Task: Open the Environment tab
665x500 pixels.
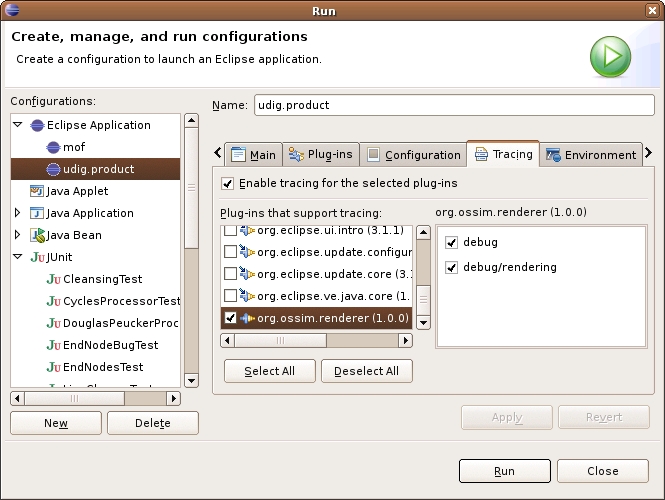Action: [591, 155]
